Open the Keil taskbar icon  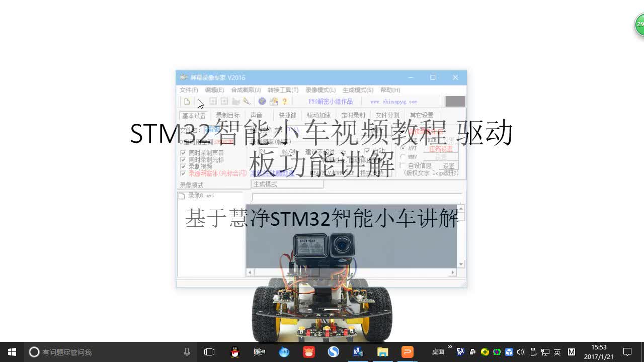tap(358, 352)
